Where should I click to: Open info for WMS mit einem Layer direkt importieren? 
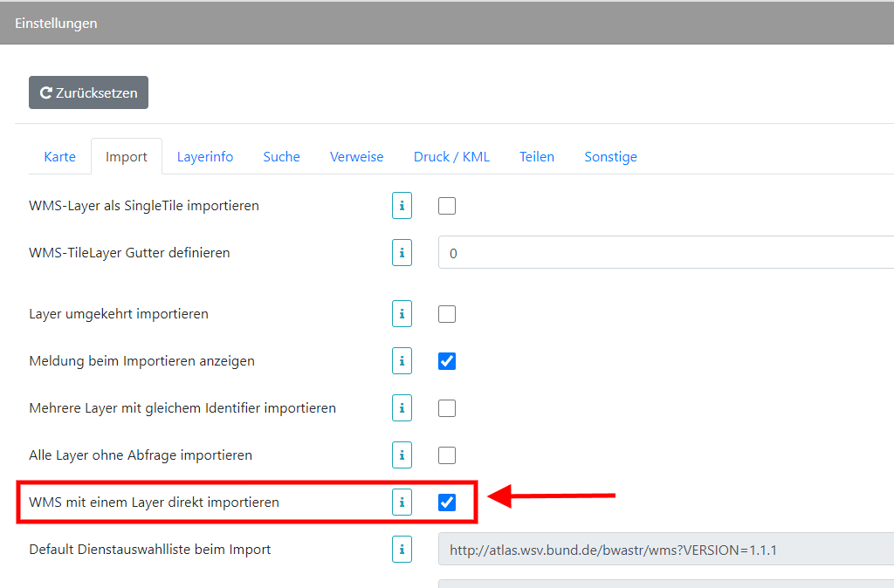[402, 502]
